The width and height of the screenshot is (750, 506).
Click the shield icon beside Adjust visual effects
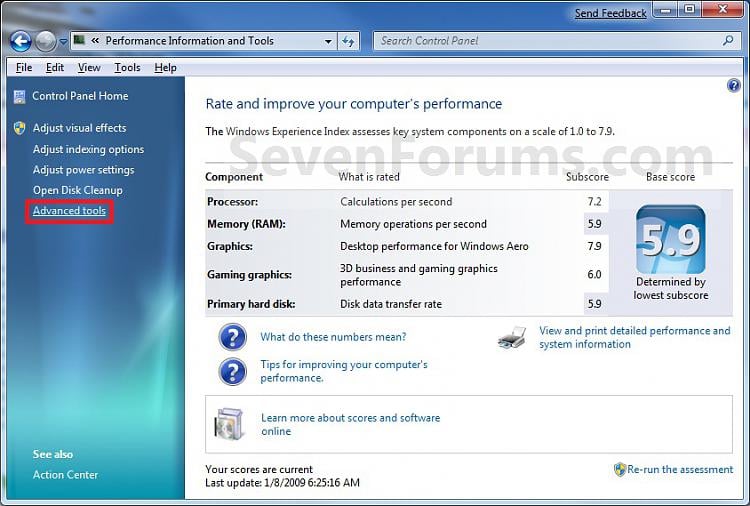20,128
